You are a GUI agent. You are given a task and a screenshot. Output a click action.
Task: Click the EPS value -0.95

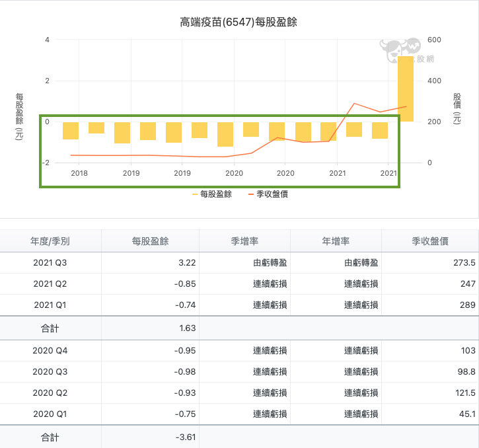tap(185, 350)
